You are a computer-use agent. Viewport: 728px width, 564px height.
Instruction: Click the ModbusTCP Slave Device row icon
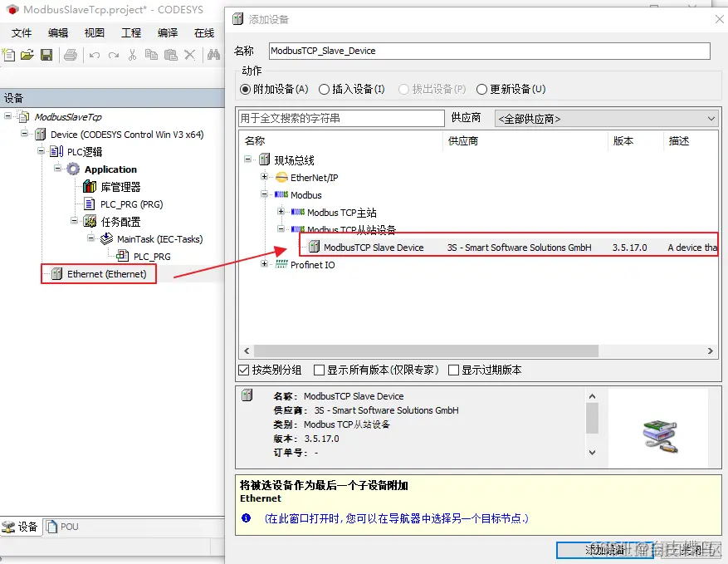point(315,247)
